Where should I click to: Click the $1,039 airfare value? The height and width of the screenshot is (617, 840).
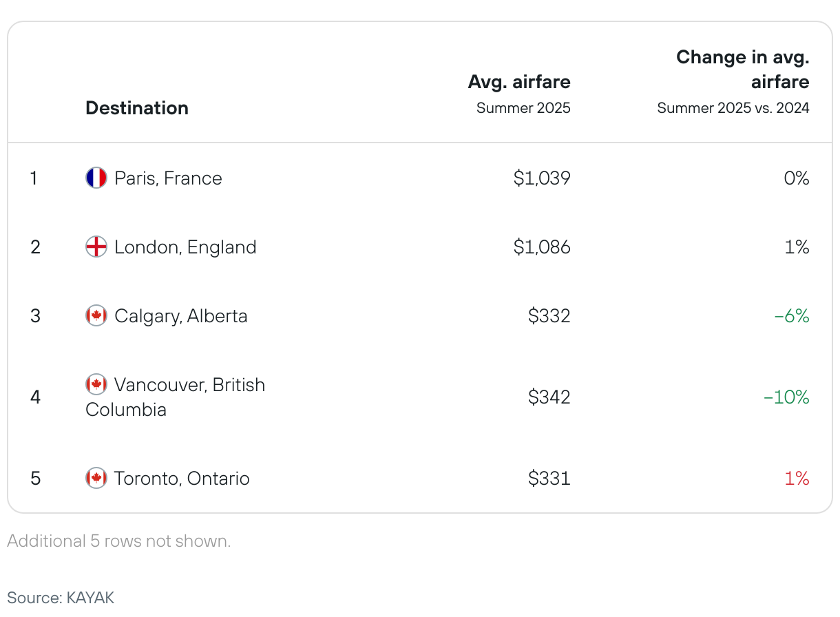[x=542, y=178]
